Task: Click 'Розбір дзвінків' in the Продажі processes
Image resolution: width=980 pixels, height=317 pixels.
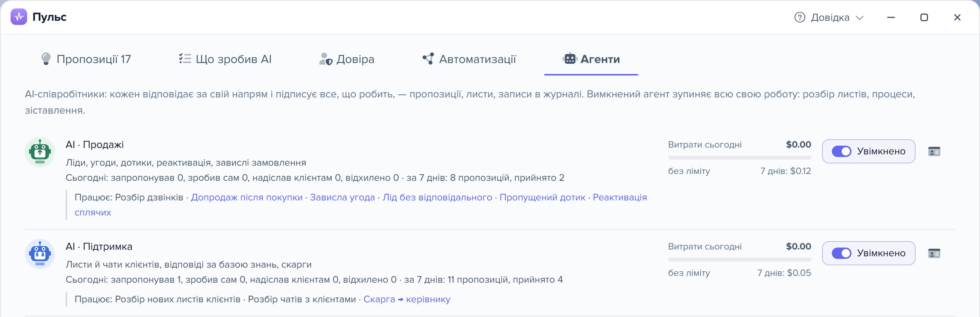Action: click(x=149, y=197)
